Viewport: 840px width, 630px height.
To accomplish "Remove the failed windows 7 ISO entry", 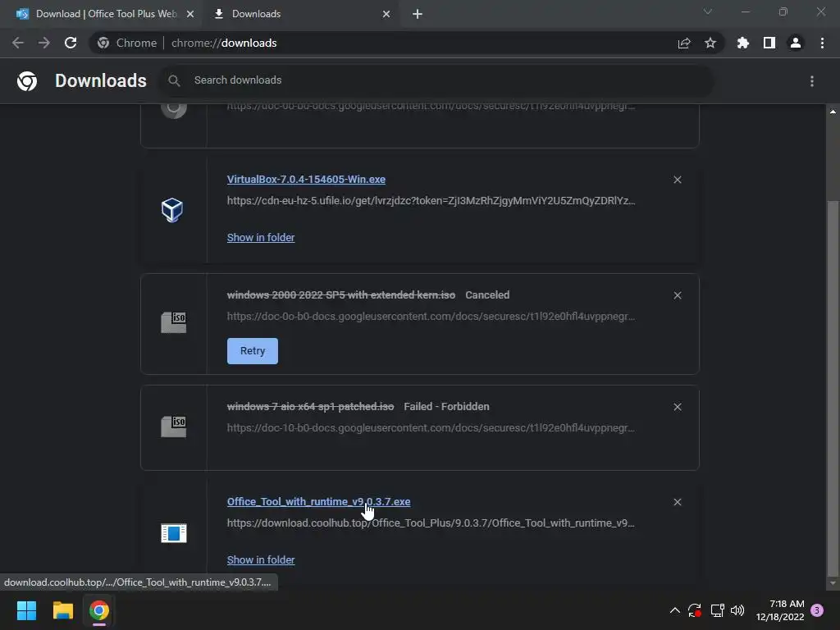I will pos(678,407).
